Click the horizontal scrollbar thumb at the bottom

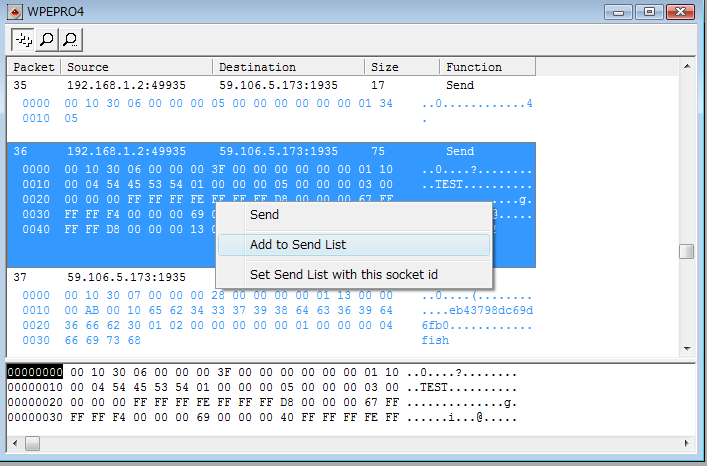[x=34, y=442]
